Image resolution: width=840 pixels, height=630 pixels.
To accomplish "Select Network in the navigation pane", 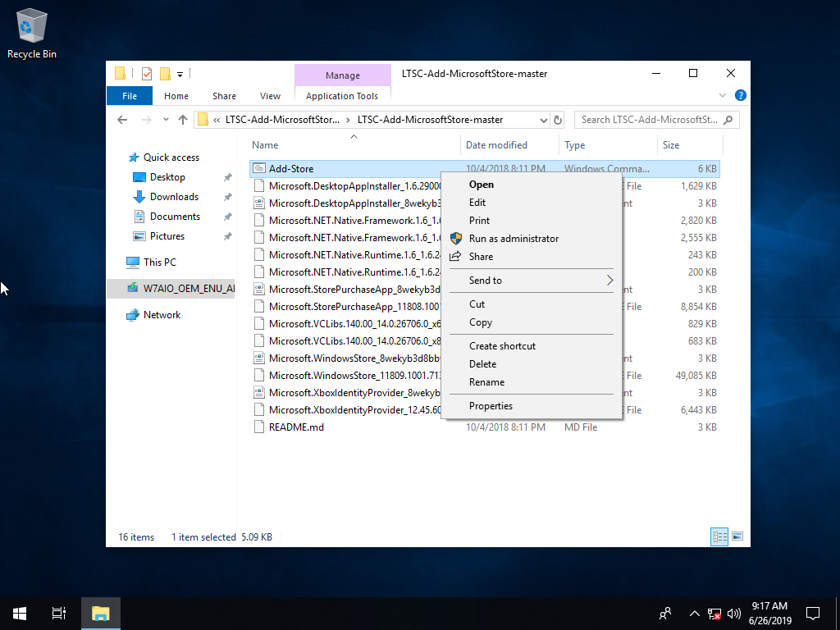I will pos(153,315).
